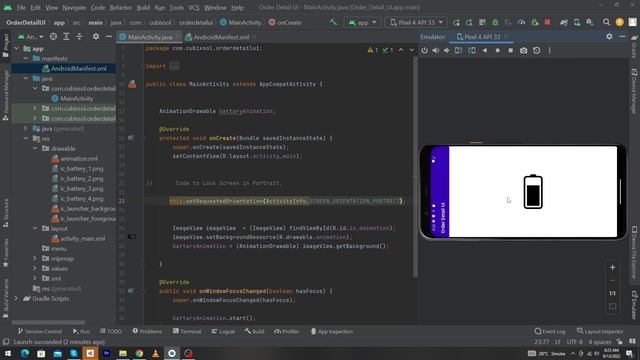This screenshot has width=640, height=360.
Task: Click the Select Opened File target icon
Action: [x=53, y=37]
